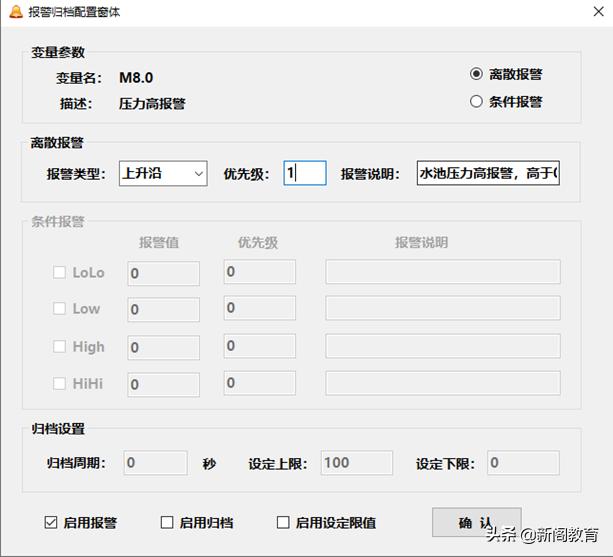
Task: Click the HiHi 报警值 field
Action: click(163, 384)
